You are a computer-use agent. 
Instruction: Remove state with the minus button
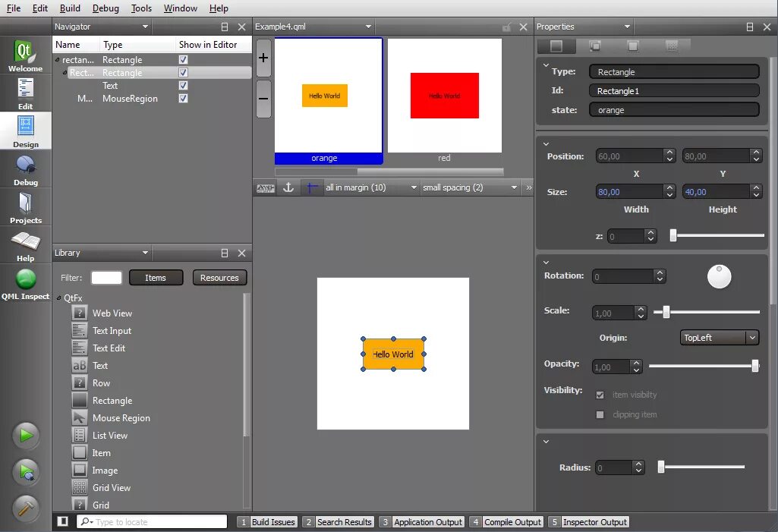tap(263, 98)
